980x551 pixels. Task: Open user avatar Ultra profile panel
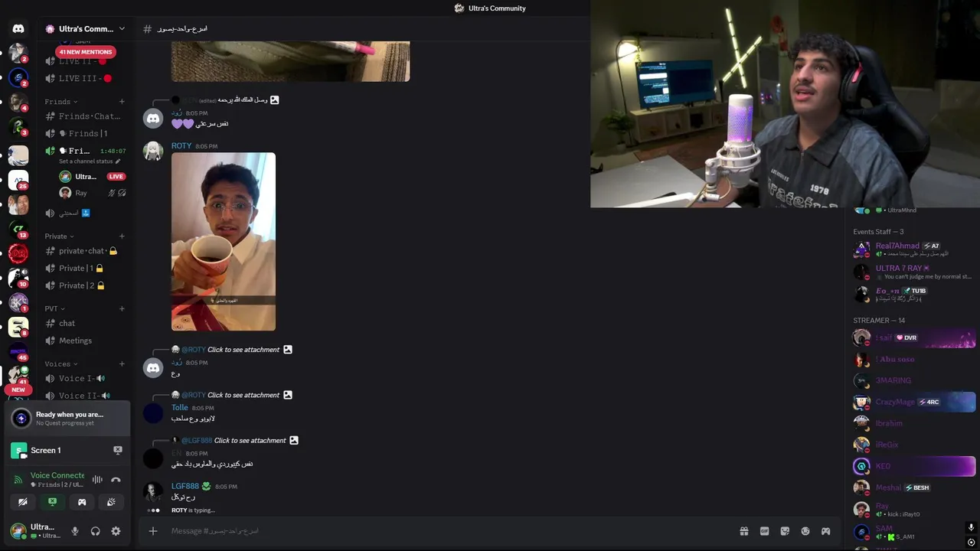coord(34,531)
